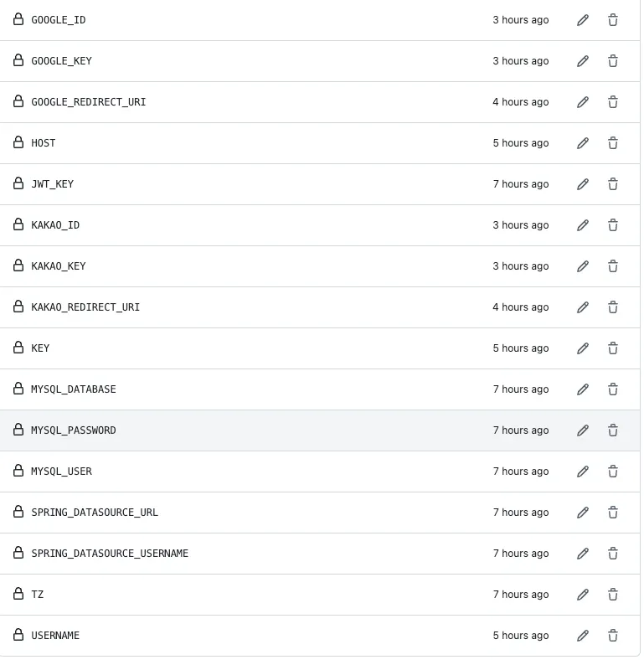Image resolution: width=644 pixels, height=670 pixels.
Task: Edit the TZ secret
Action: pyautogui.click(x=583, y=595)
